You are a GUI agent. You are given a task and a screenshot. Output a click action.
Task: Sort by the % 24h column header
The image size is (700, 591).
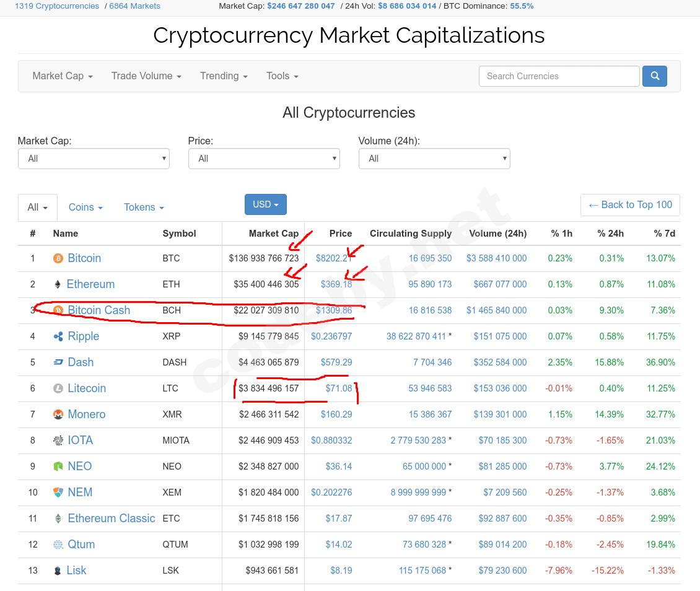[610, 234]
